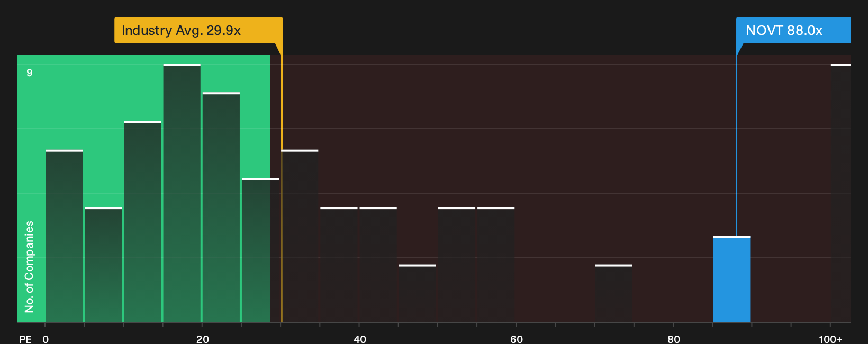Click the '100+' axis label

pyautogui.click(x=830, y=339)
